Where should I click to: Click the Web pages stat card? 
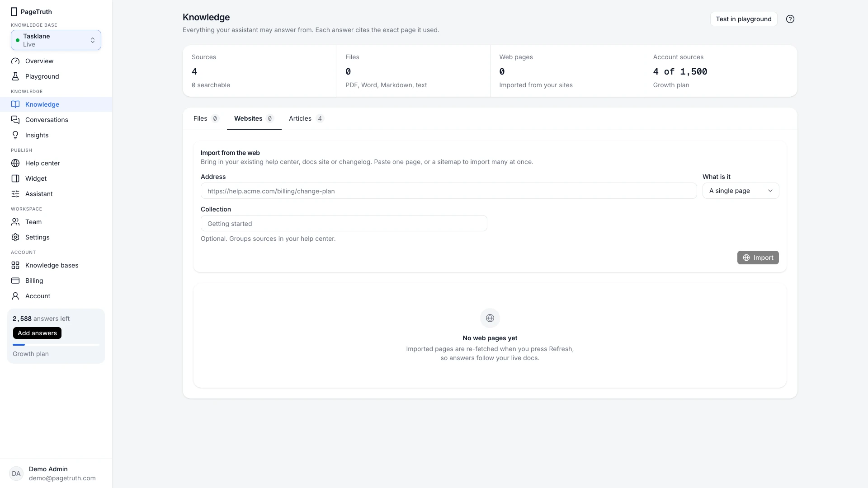pos(567,71)
